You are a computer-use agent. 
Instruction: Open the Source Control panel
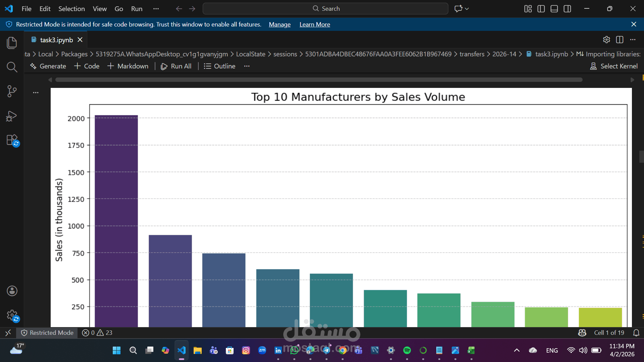click(12, 91)
